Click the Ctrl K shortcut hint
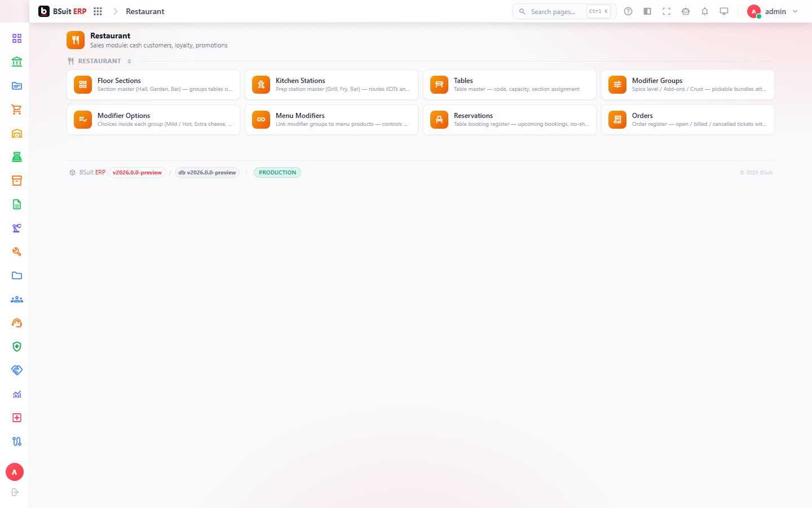The image size is (812, 508). 598,11
